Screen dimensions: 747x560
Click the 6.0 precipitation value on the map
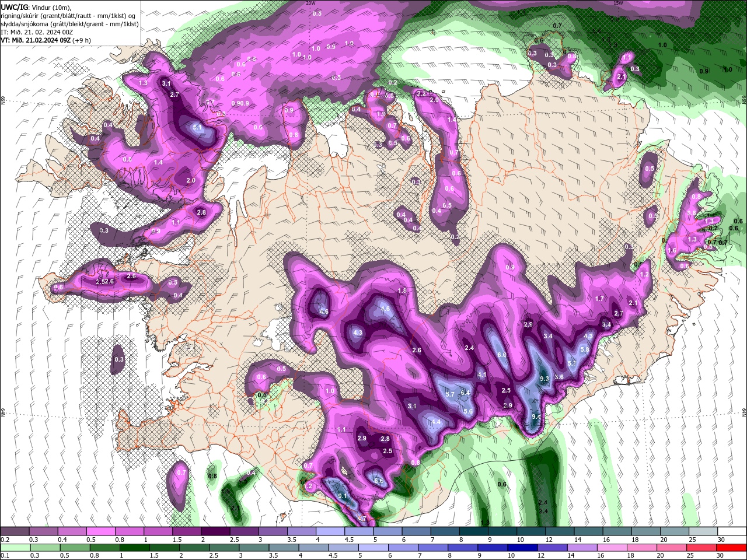point(501,355)
